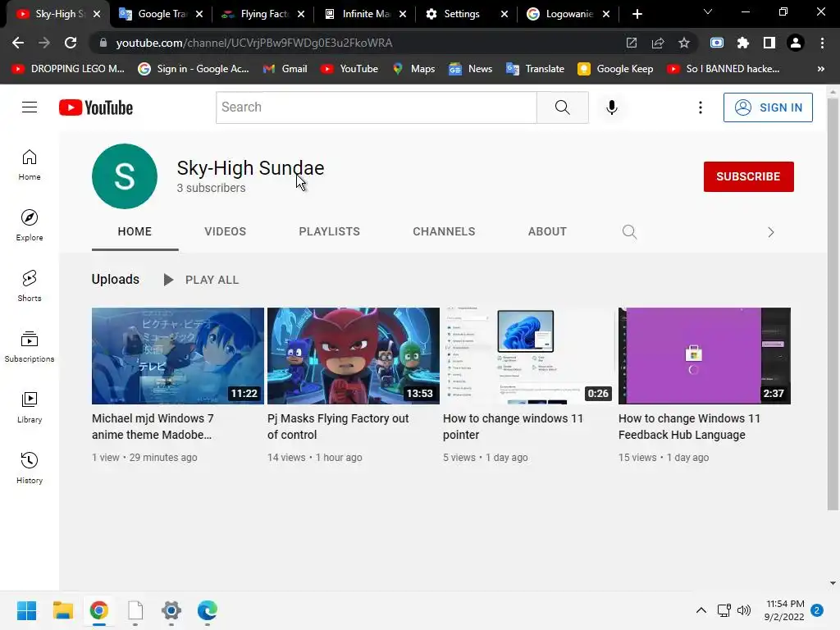Open the tab search dropdown arrow
840x630 pixels.
(708, 11)
